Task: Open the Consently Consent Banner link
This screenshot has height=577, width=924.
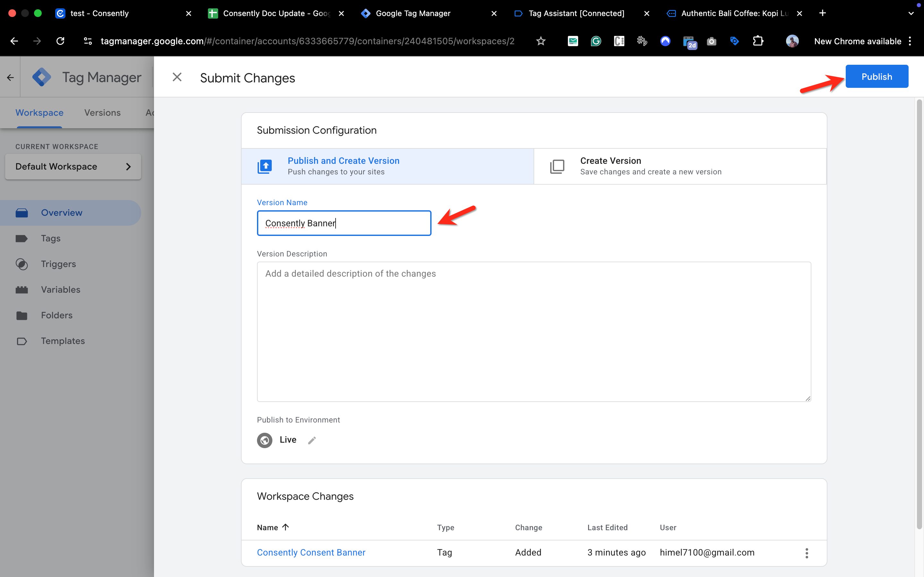Action: pyautogui.click(x=311, y=552)
